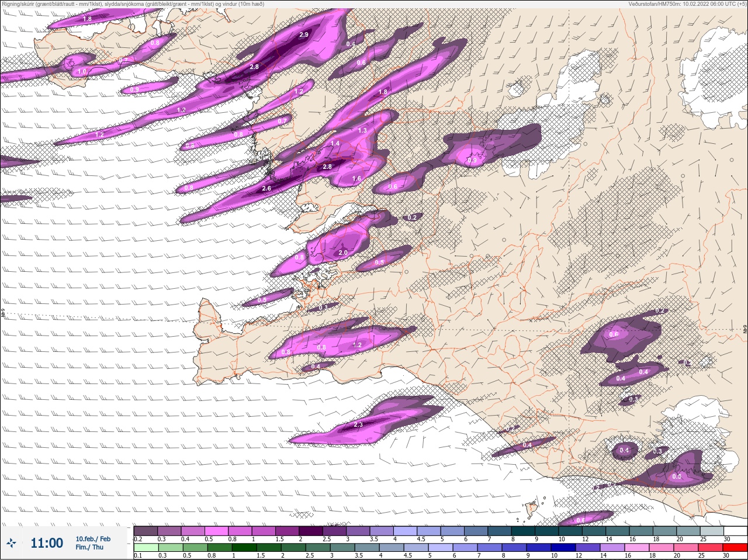
Task: Click the date label '10.feb./ Feb'
Action: (x=93, y=539)
